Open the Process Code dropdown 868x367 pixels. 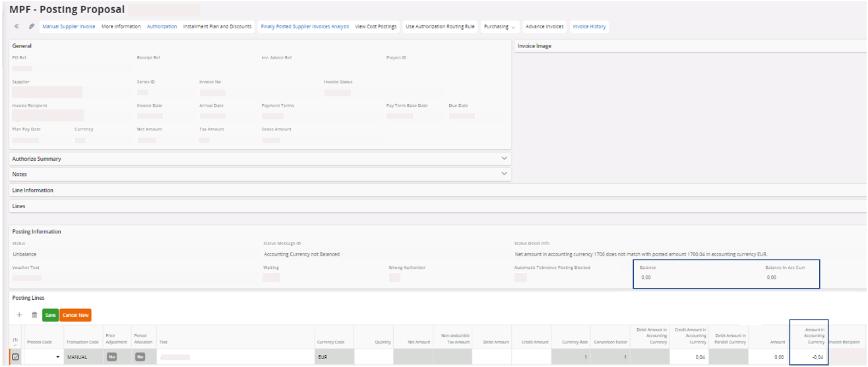coord(57,357)
